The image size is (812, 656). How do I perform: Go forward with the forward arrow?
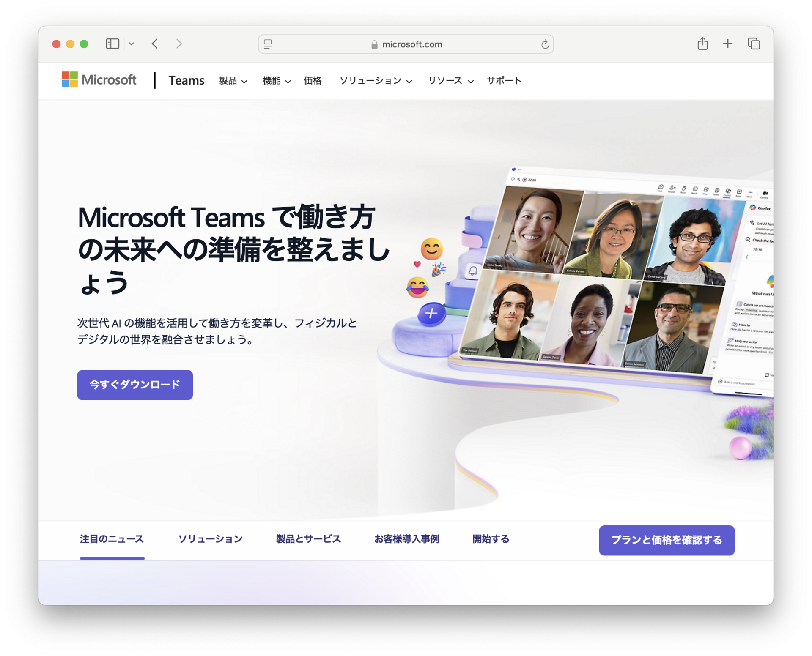[179, 44]
